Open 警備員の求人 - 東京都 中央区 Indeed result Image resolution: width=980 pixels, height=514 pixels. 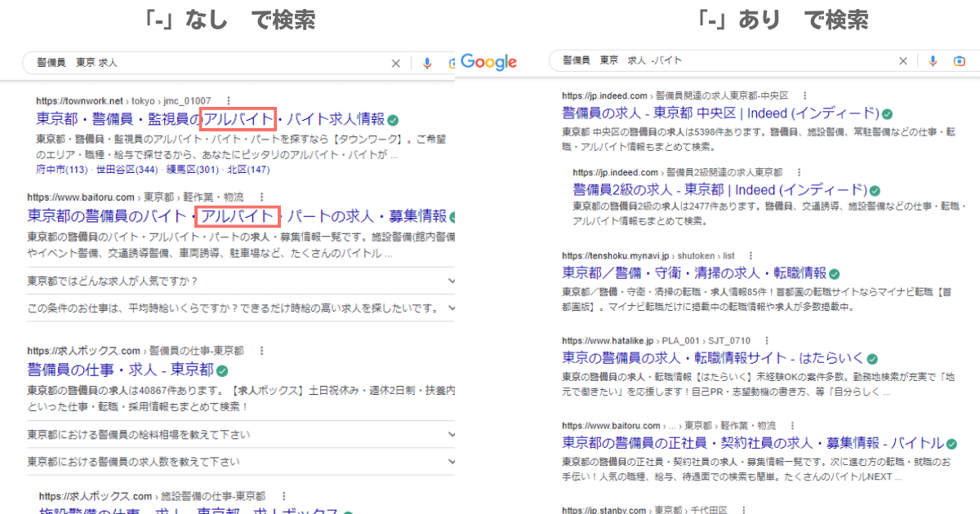tap(720, 113)
